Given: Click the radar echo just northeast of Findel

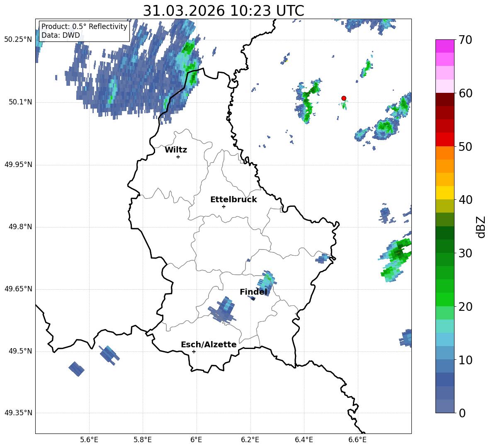Looking at the screenshot, I should [267, 283].
